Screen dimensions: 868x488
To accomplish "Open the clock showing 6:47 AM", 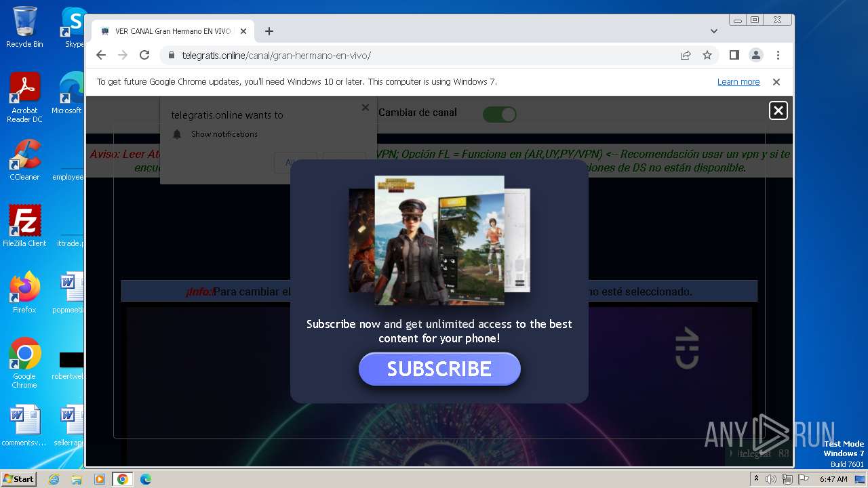I will [833, 479].
